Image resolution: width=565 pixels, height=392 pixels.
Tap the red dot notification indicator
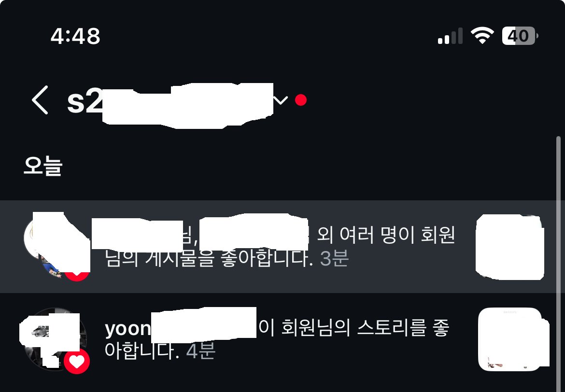click(301, 100)
